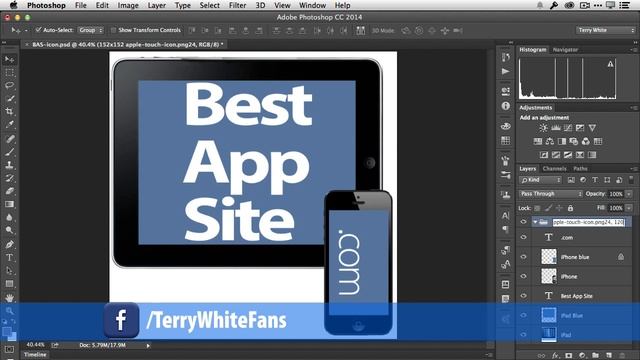Open macOS Notification Center icon
Viewport: 640px width, 360px height.
pos(624,5)
